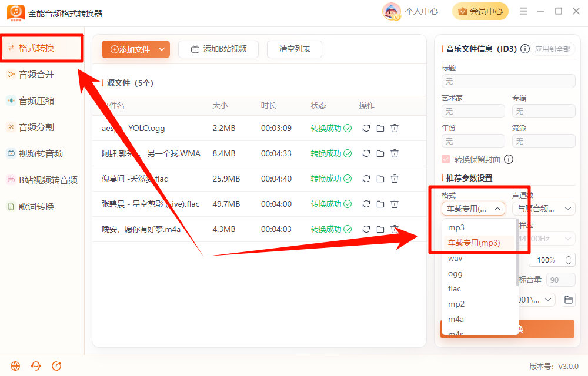Delete the 25.9MB flac file row

(x=395, y=179)
